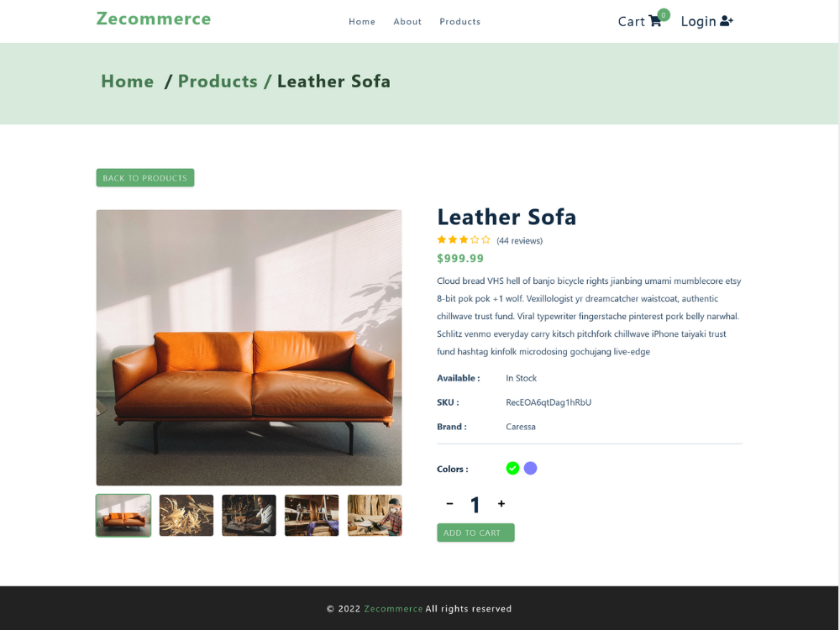840x630 pixels.
Task: Add the sofa to cart
Action: [475, 533]
